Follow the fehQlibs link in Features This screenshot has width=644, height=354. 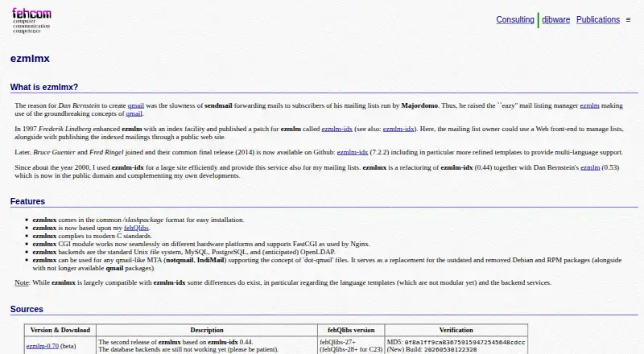coord(136,228)
